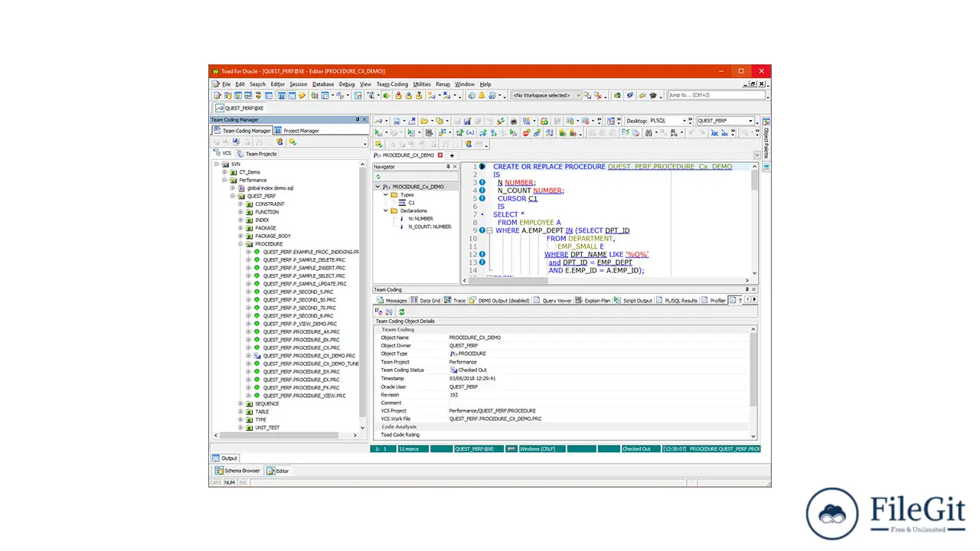
Task: Open the Database menu
Action: (x=323, y=84)
